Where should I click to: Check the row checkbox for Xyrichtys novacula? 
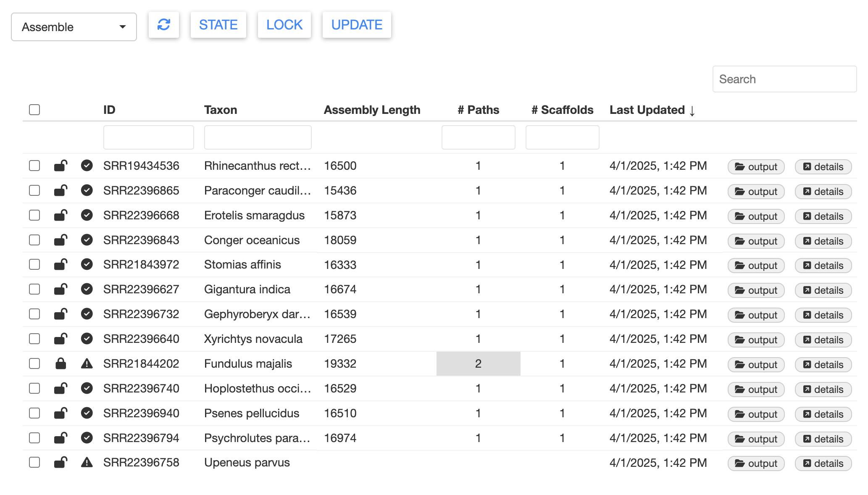click(x=34, y=339)
